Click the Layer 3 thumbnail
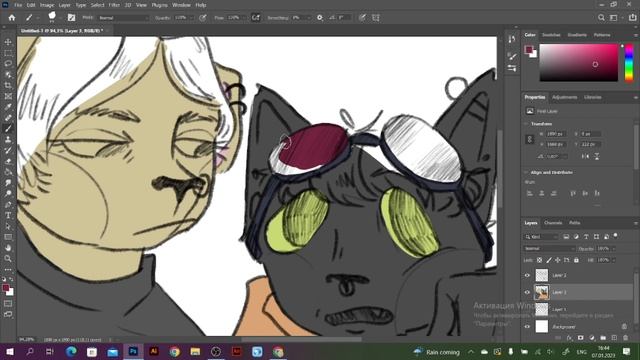 [x=542, y=292]
